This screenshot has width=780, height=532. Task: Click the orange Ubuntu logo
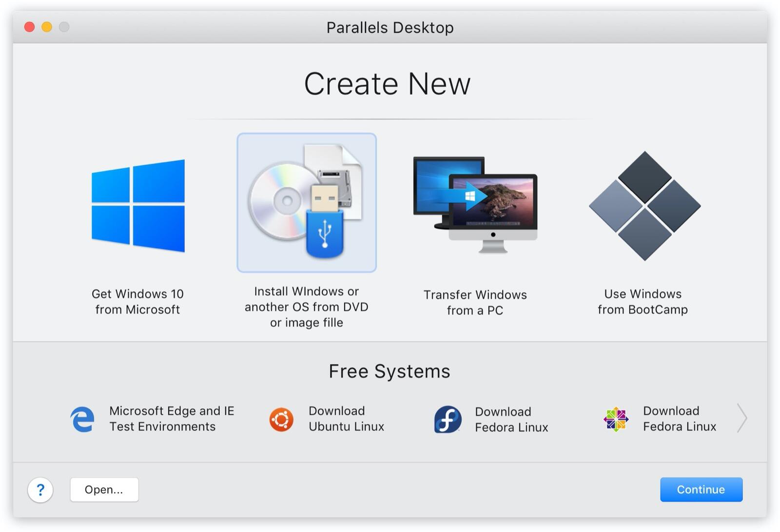click(x=281, y=419)
